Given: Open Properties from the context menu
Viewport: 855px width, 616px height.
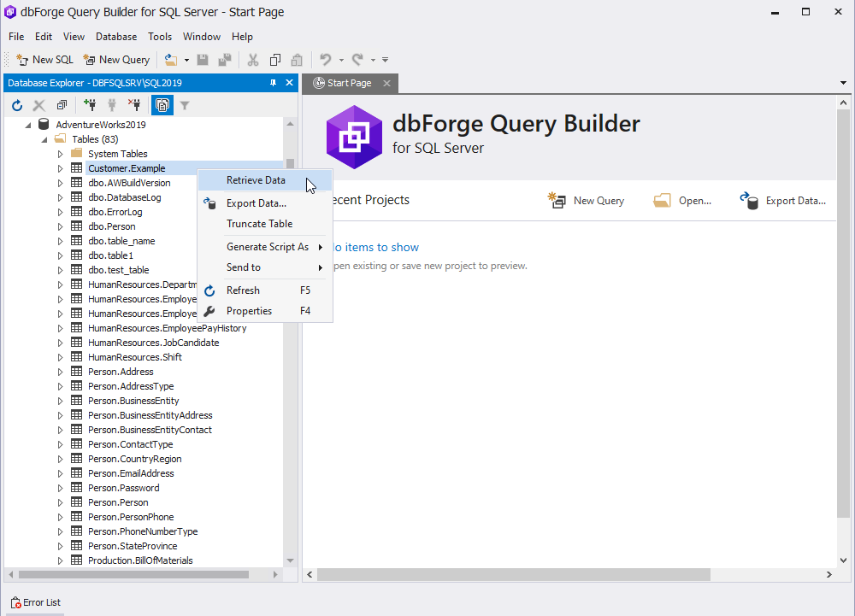Looking at the screenshot, I should [x=265, y=311].
